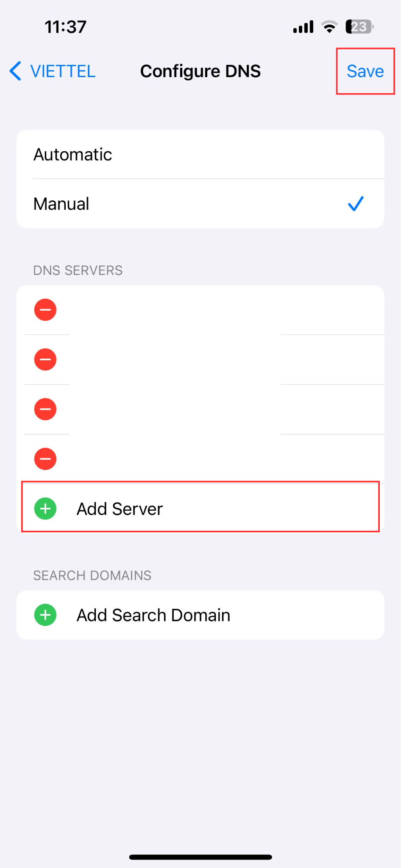Tap green plus icon beside Add Server

(x=45, y=509)
